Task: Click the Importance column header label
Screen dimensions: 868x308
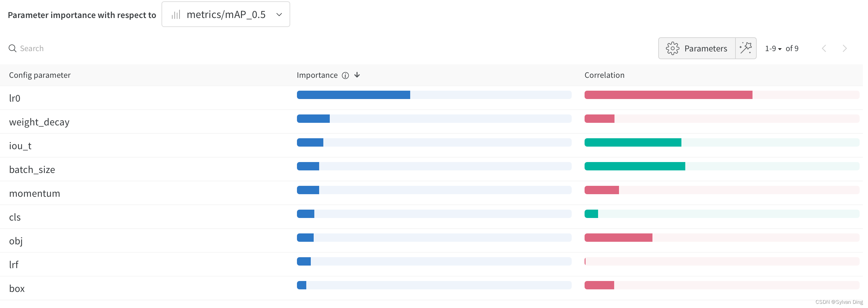Action: tap(317, 75)
